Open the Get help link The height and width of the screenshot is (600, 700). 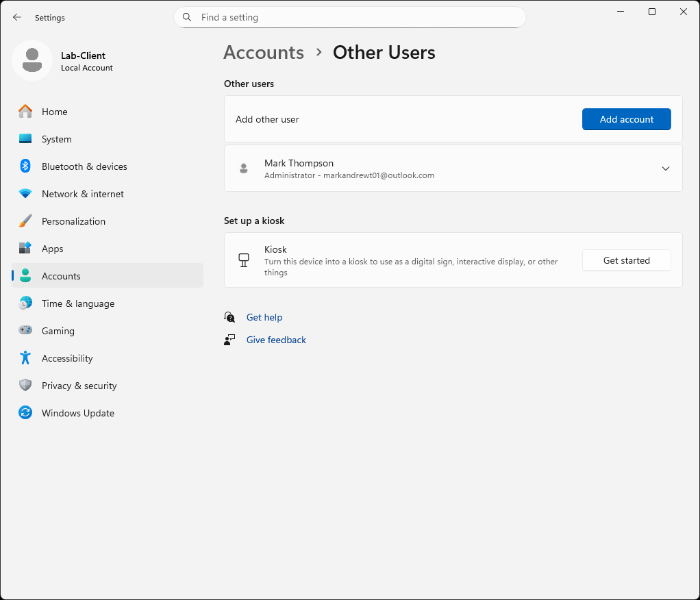[x=264, y=317]
